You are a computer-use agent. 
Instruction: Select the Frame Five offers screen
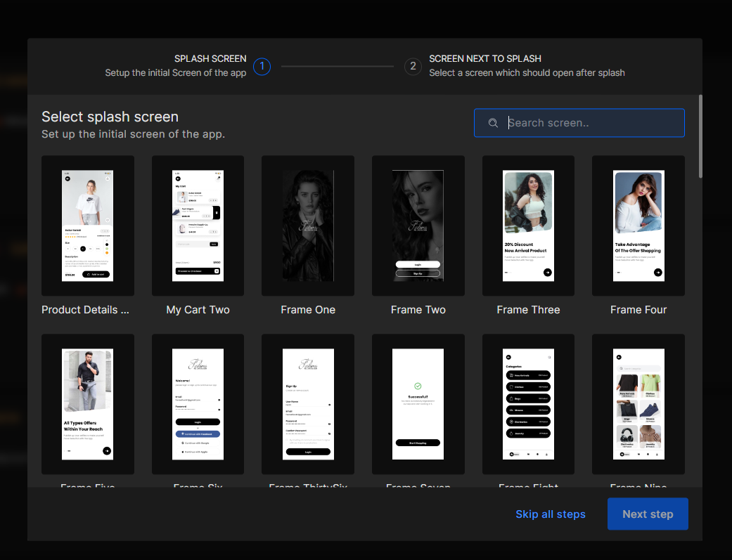[87, 404]
